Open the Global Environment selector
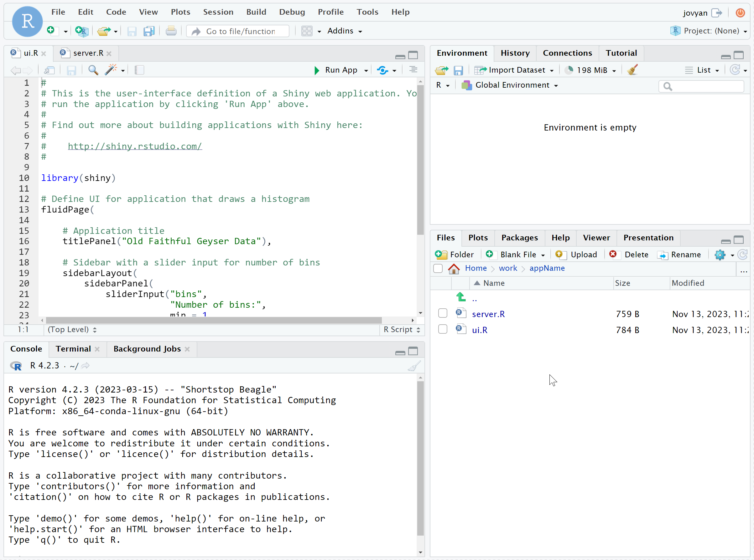Screen dimensions: 754x560 (x=510, y=85)
